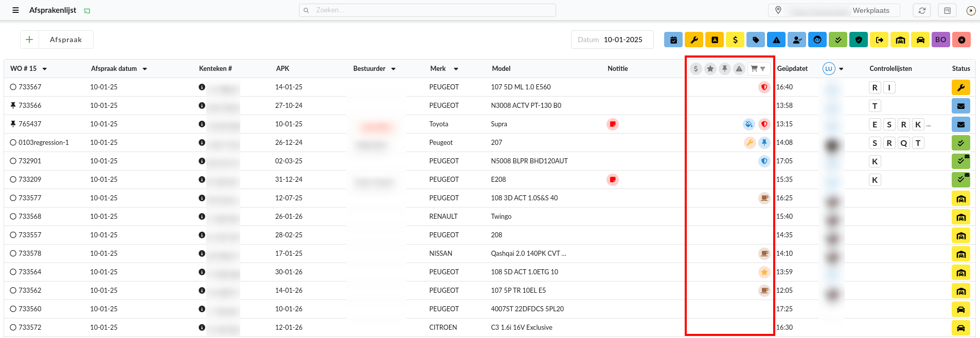Expand the WO # column dropdown arrow
The width and height of the screenshot is (980, 338).
point(45,69)
